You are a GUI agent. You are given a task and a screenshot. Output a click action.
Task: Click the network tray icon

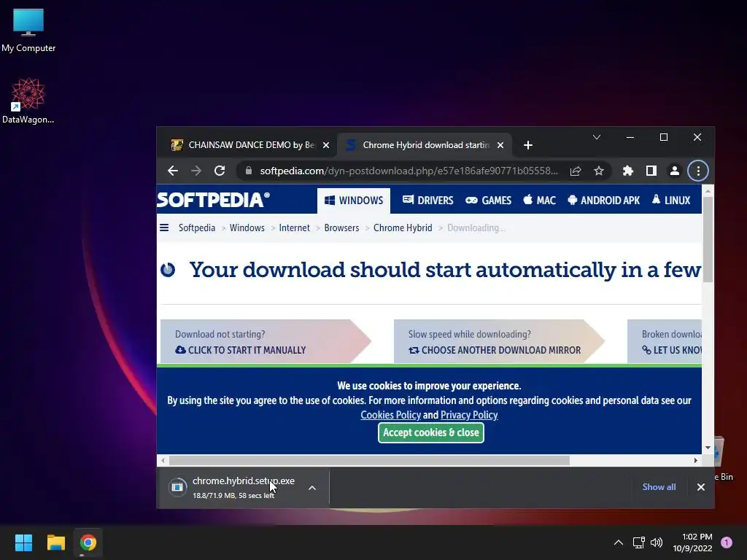(639, 542)
